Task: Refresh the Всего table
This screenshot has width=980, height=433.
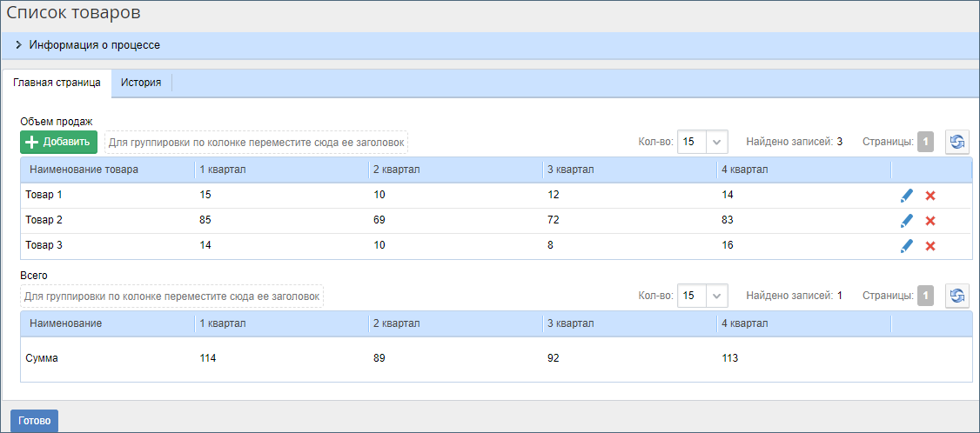Action: pyautogui.click(x=957, y=296)
